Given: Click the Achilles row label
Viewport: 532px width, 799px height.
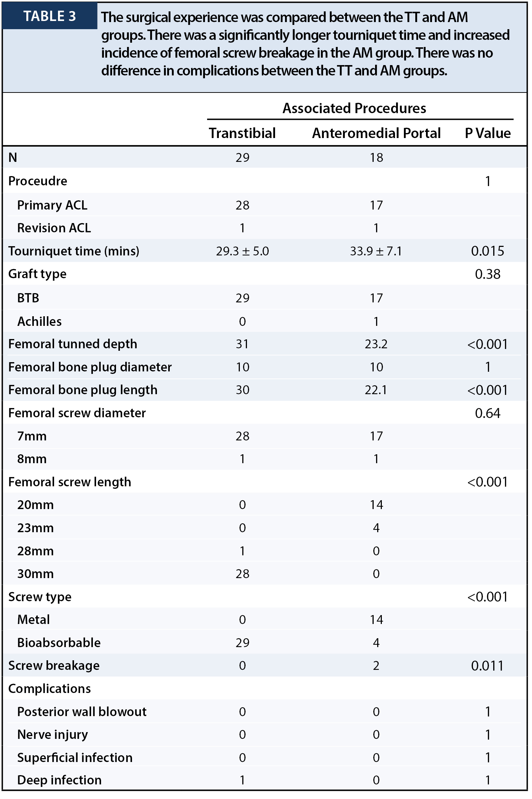Looking at the screenshot, I should tap(39, 322).
